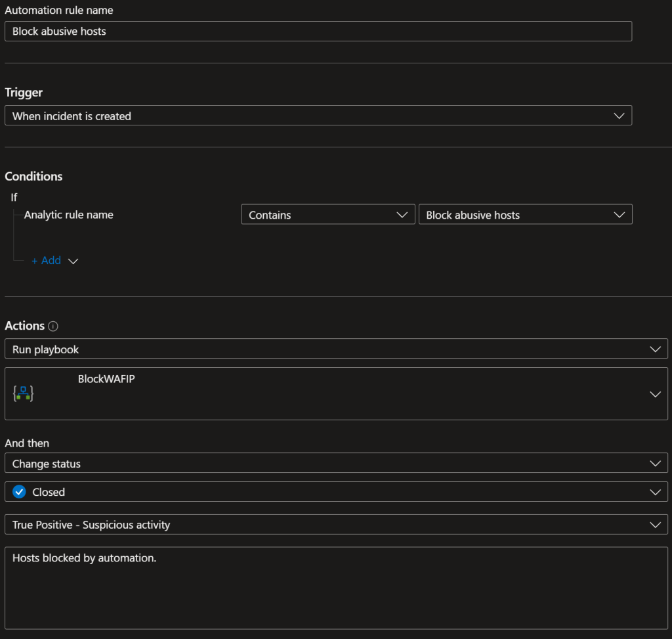Click the chevron arrow in the Trigger field

[x=618, y=116]
